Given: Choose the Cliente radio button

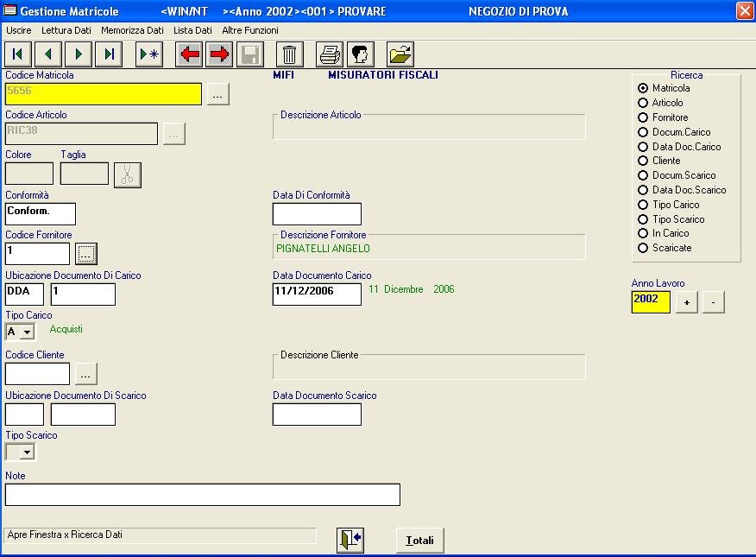Looking at the screenshot, I should [643, 161].
